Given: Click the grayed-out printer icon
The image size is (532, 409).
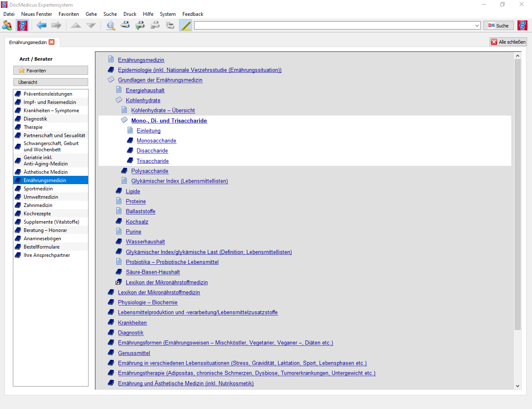Looking at the screenshot, I should pyautogui.click(x=155, y=25).
